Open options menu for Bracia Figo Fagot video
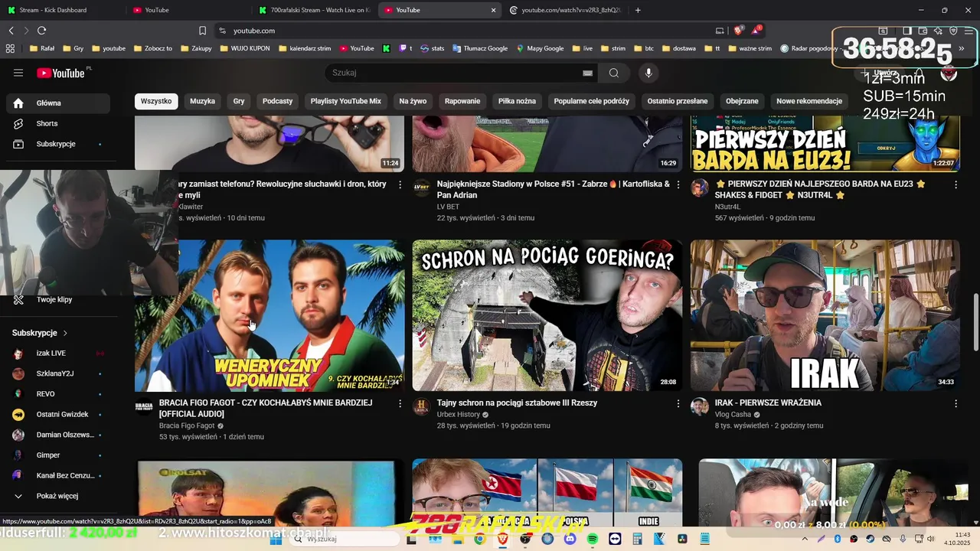 (x=400, y=403)
